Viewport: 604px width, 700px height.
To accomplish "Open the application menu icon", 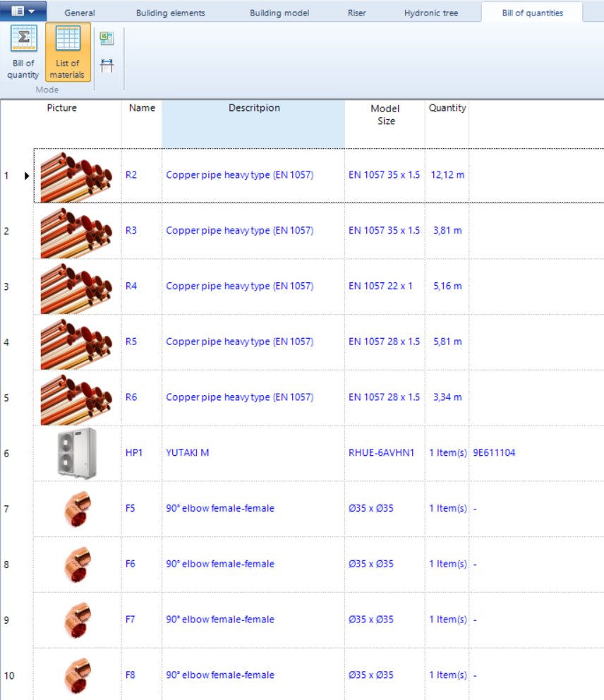I will (x=18, y=10).
